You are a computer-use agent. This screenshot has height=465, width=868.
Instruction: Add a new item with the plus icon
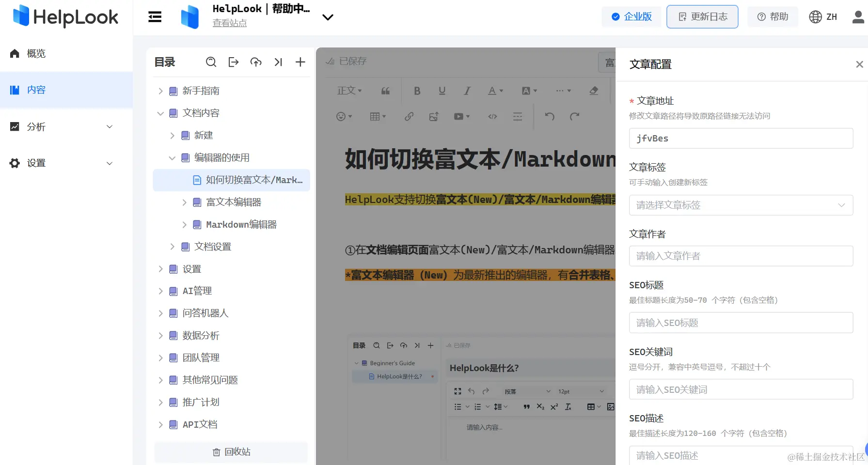[300, 62]
